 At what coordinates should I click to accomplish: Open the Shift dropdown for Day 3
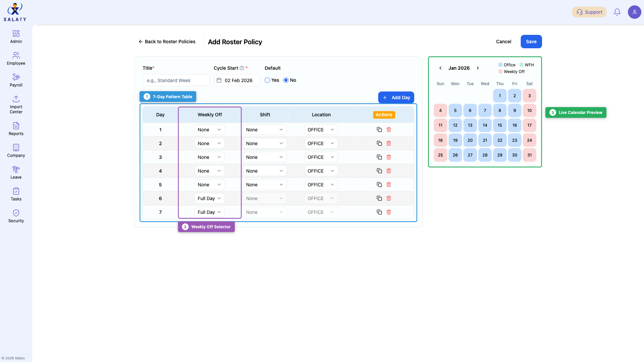click(x=265, y=157)
